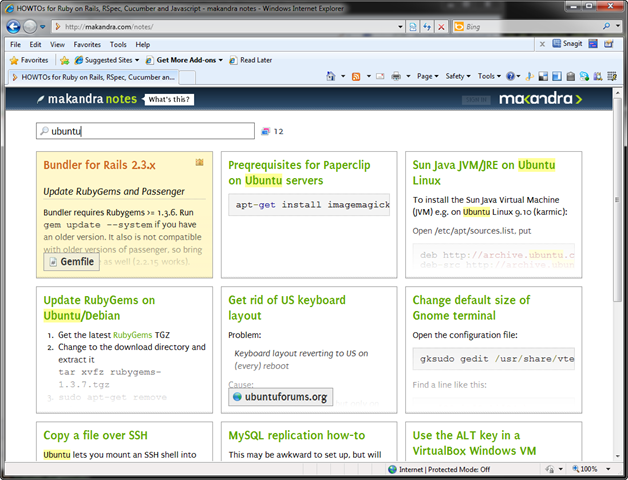628x480 pixels.
Task: Go back with the browser Back arrow
Action: (x=13, y=27)
